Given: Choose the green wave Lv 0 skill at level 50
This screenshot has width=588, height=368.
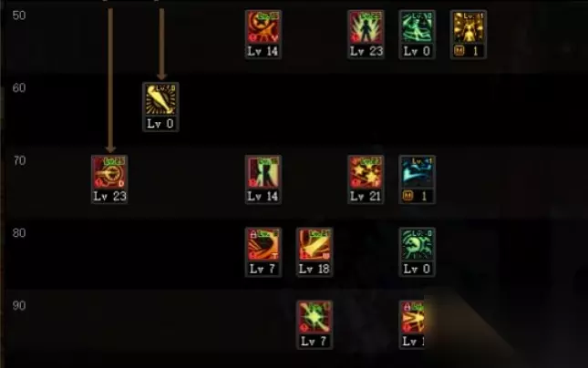Looking at the screenshot, I should point(417,27).
